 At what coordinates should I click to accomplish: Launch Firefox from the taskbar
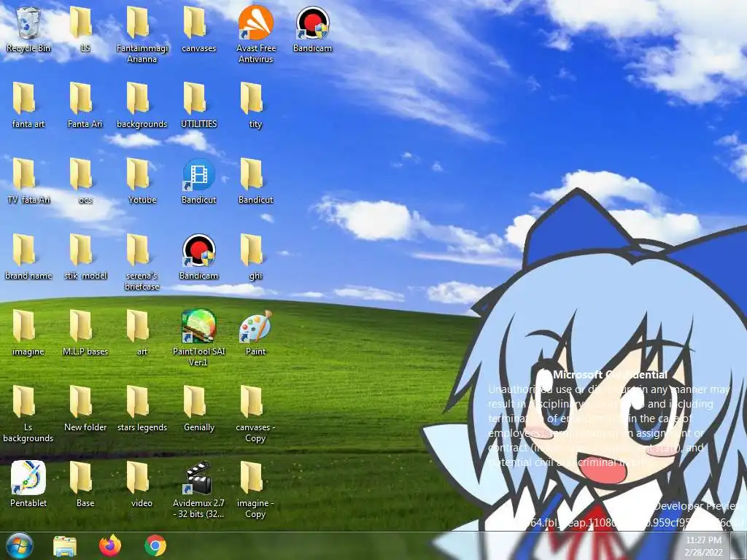[x=110, y=545]
